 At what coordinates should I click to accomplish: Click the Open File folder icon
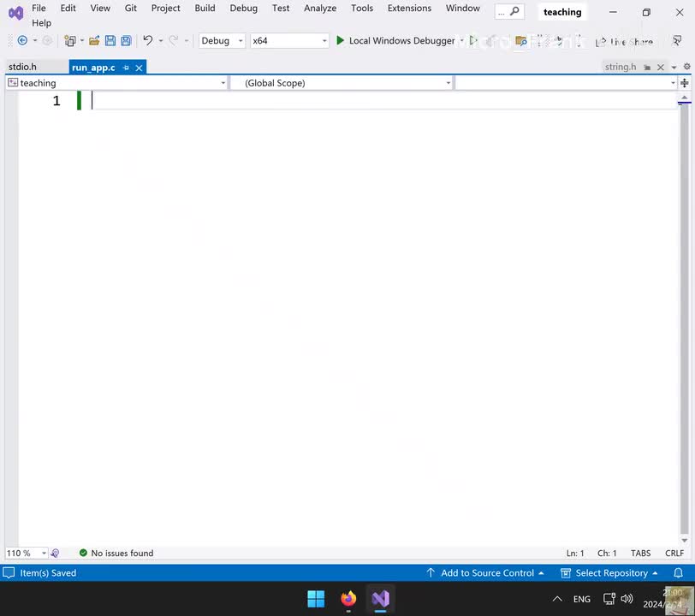(x=94, y=41)
